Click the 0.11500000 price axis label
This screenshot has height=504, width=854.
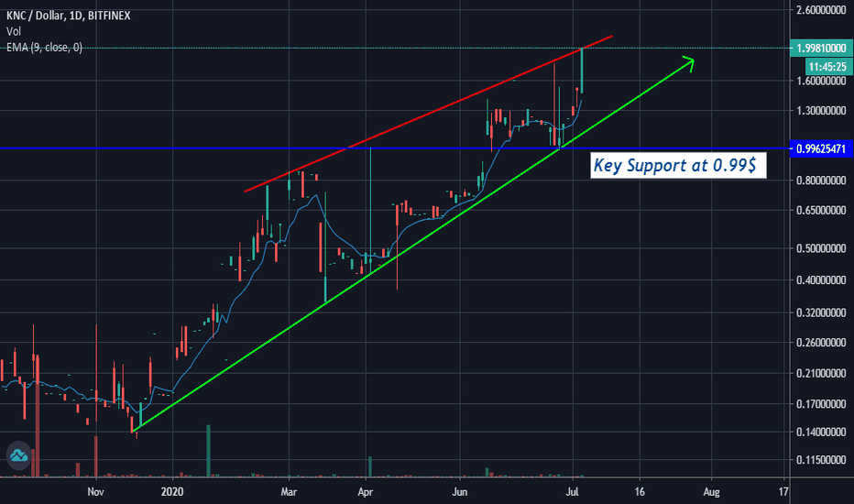coord(821,460)
